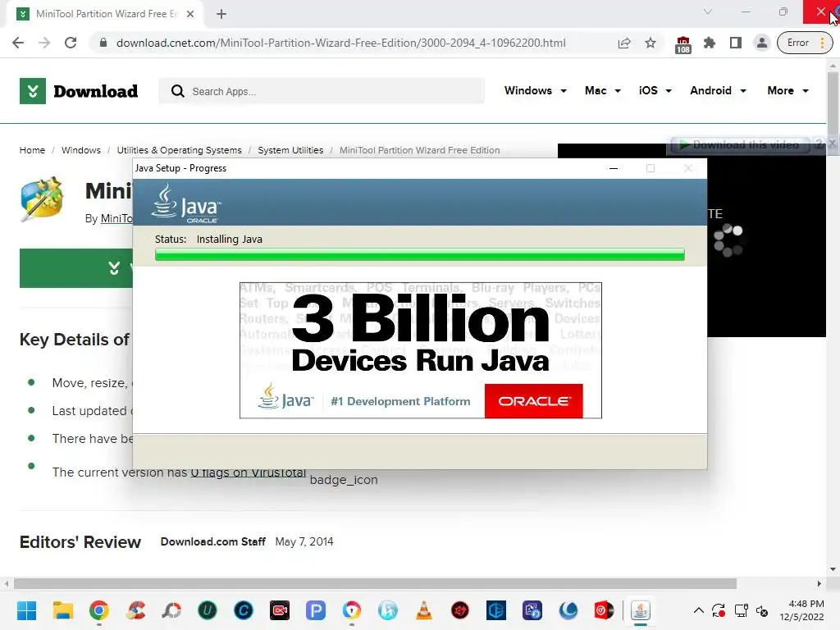The image size is (840, 630).
Task: Show hidden system tray icons chevron
Action: pyautogui.click(x=699, y=610)
